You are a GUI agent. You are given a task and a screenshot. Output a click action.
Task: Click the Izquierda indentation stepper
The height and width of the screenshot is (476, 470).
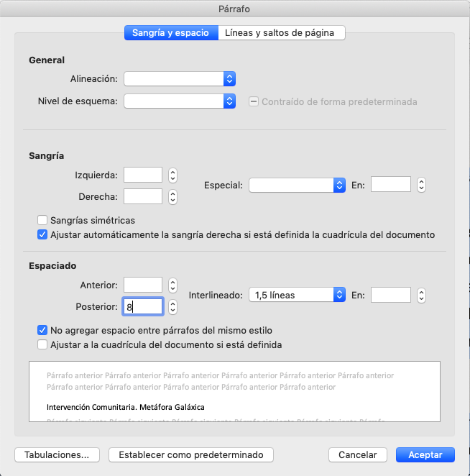click(172, 175)
